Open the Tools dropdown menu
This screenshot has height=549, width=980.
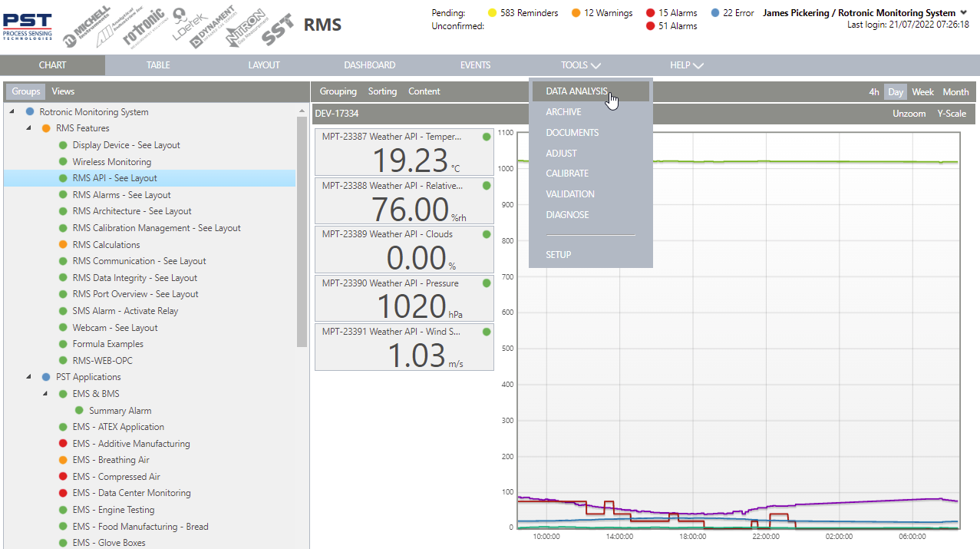click(581, 65)
